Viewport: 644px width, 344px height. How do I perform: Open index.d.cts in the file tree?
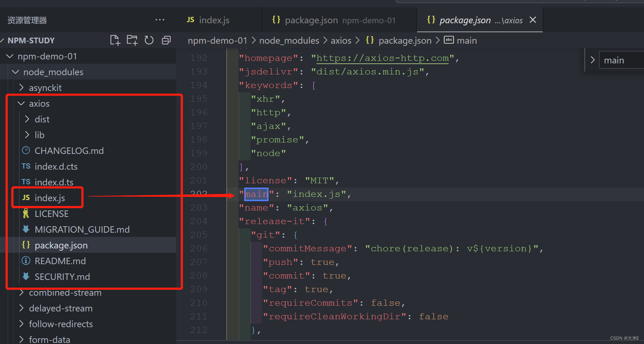coord(56,166)
